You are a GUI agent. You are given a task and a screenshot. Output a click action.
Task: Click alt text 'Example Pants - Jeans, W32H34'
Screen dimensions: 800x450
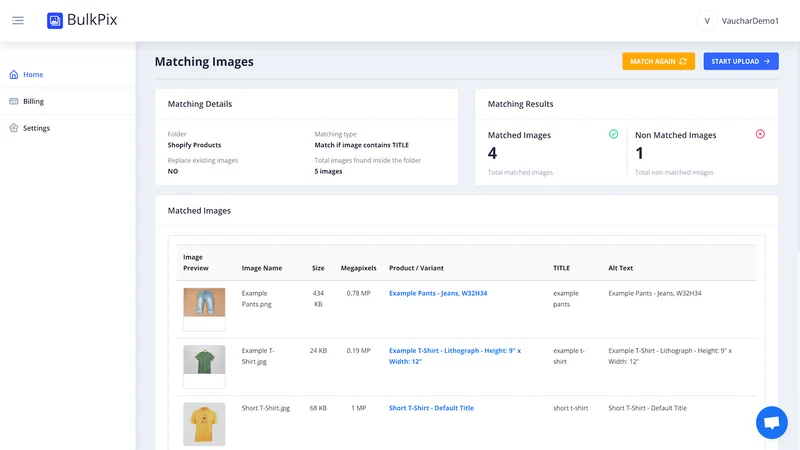[655, 293]
